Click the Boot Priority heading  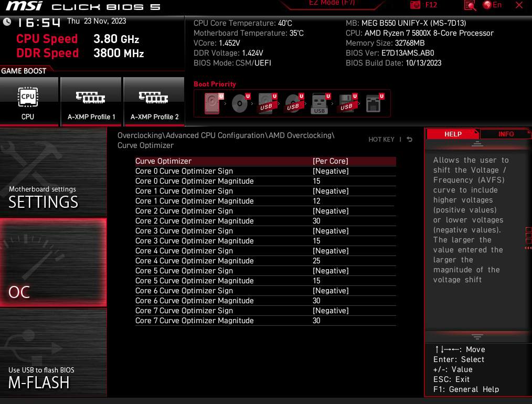[215, 84]
